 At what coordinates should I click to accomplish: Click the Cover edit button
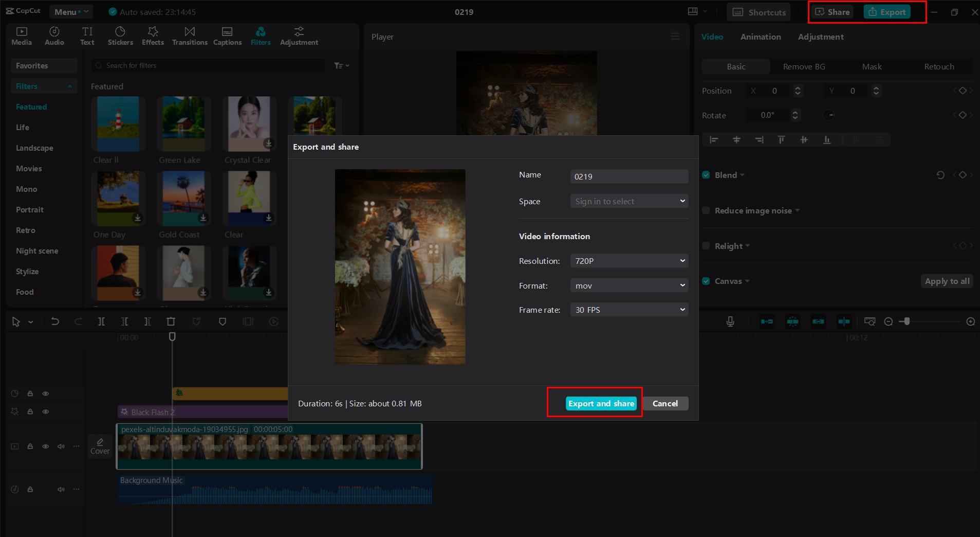(x=100, y=446)
